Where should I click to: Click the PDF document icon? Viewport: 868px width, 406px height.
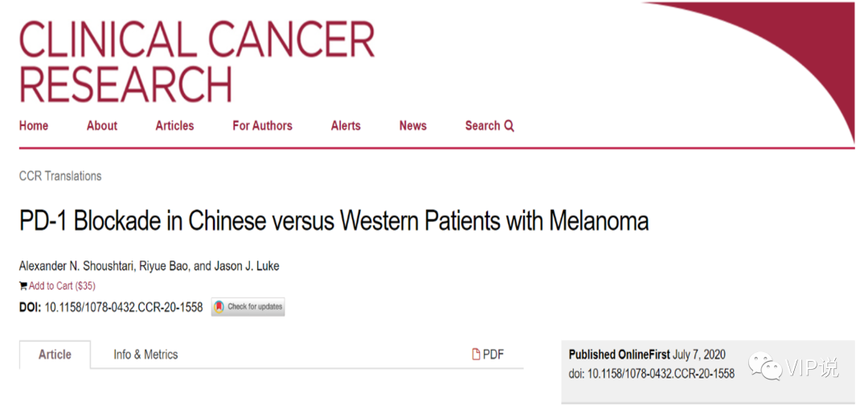[476, 355]
